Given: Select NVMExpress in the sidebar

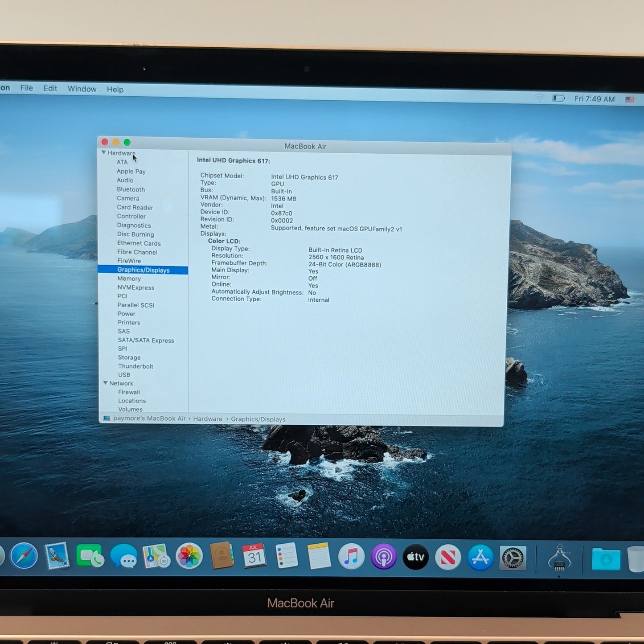Looking at the screenshot, I should [x=135, y=287].
